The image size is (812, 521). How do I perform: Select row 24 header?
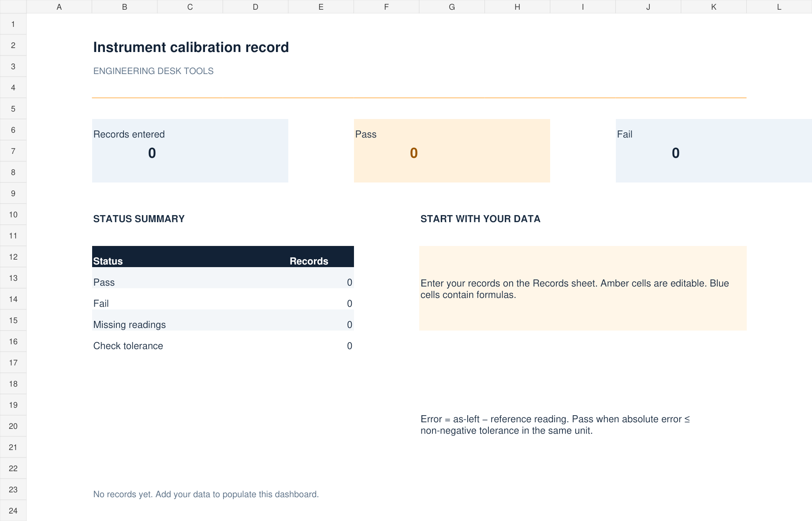[x=13, y=510]
